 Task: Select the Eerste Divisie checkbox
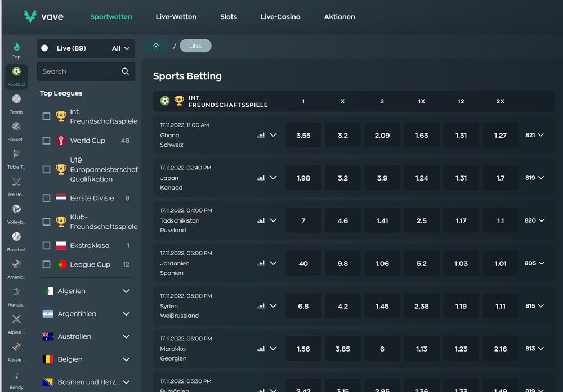tap(46, 197)
